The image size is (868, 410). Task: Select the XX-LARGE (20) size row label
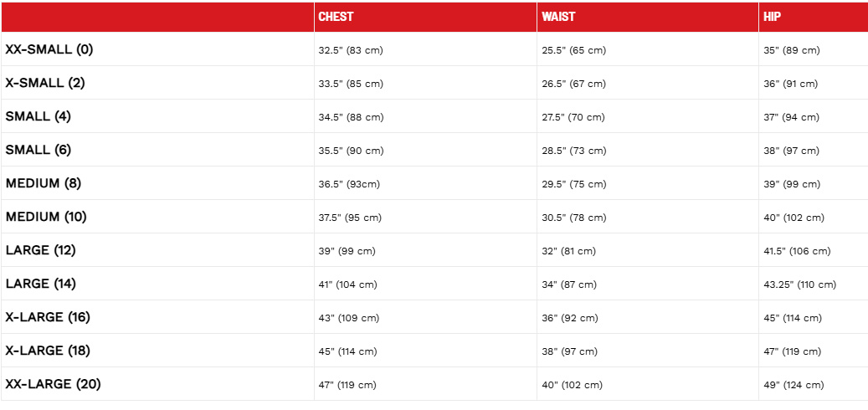[54, 384]
